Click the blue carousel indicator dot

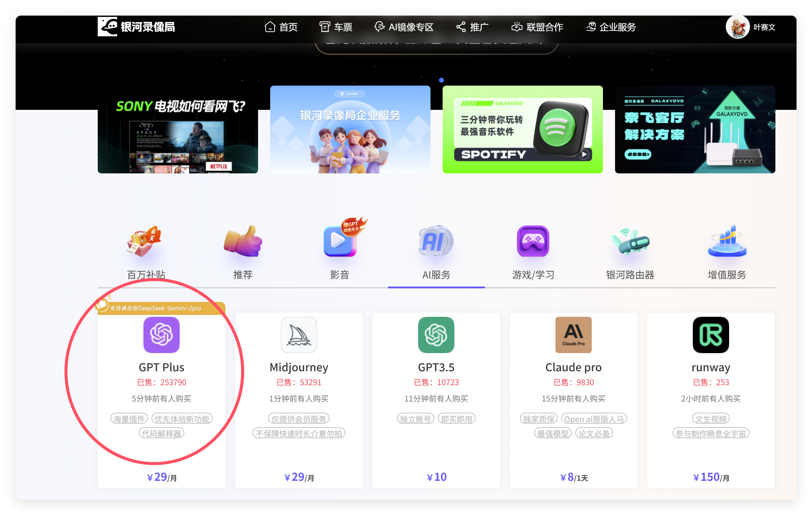tap(441, 80)
